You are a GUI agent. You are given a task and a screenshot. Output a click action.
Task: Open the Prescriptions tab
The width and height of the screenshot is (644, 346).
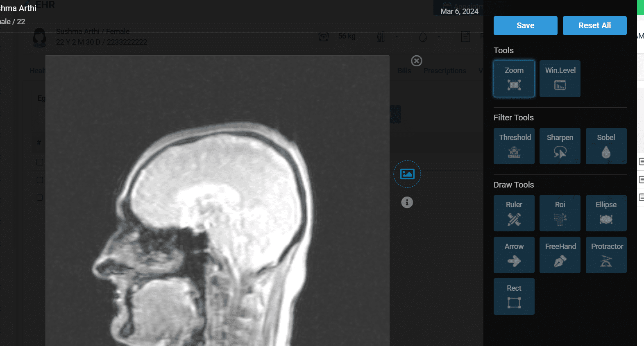pos(444,71)
